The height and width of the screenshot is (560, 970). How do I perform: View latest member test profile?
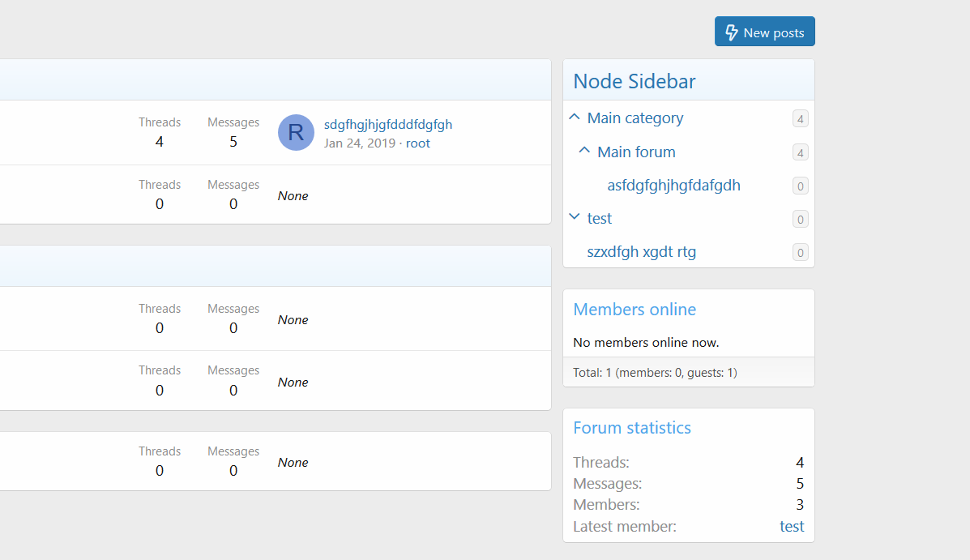[792, 527]
